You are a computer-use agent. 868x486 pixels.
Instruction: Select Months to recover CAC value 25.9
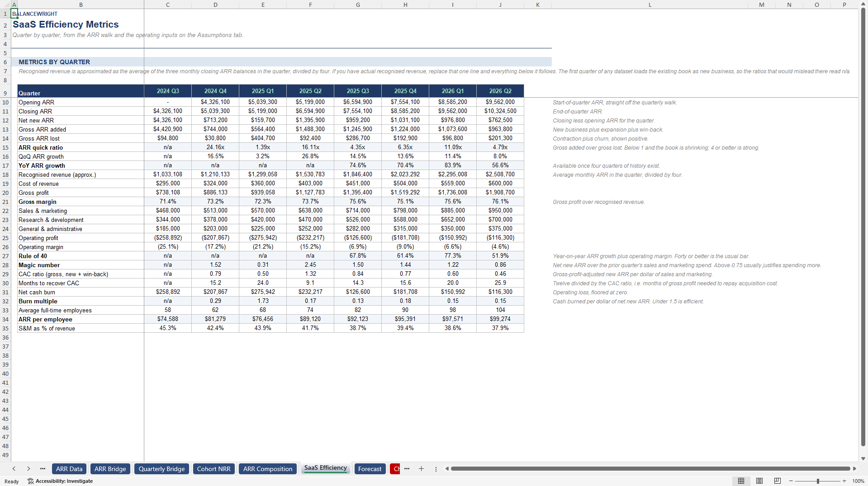[x=500, y=283]
